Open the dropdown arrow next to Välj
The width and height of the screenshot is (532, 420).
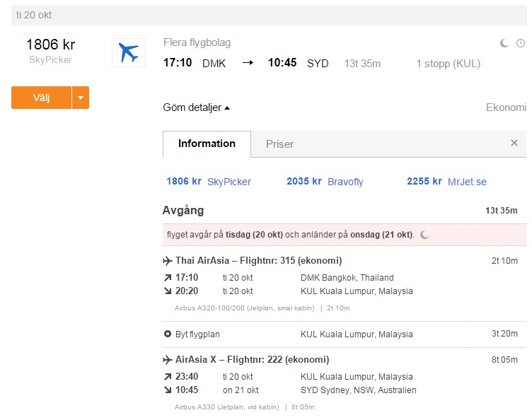tap(81, 98)
